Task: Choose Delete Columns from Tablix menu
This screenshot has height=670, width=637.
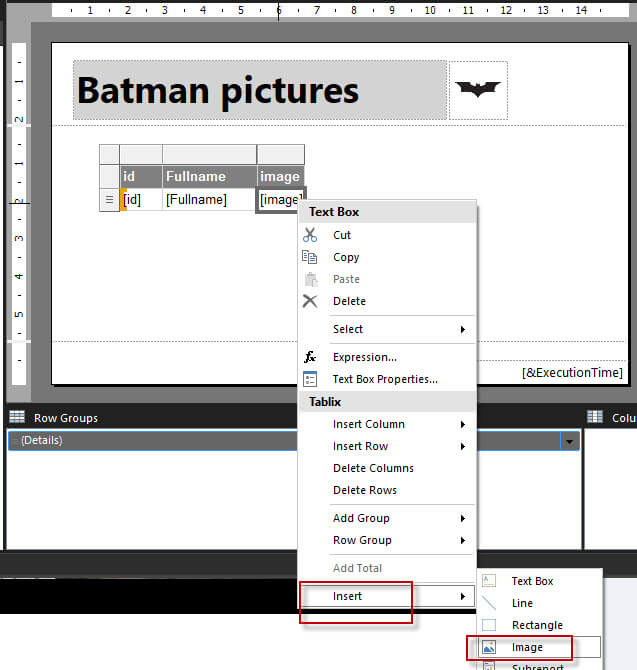Action: 388,468
